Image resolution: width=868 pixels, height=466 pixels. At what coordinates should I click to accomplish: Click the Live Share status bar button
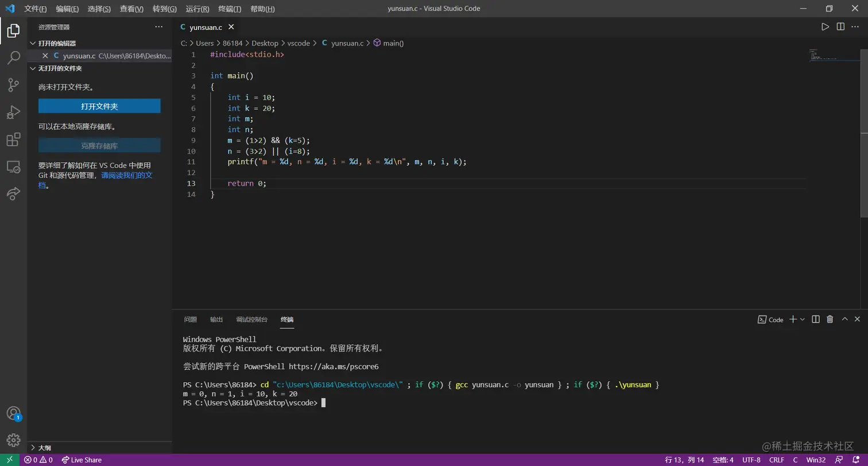[82, 460]
